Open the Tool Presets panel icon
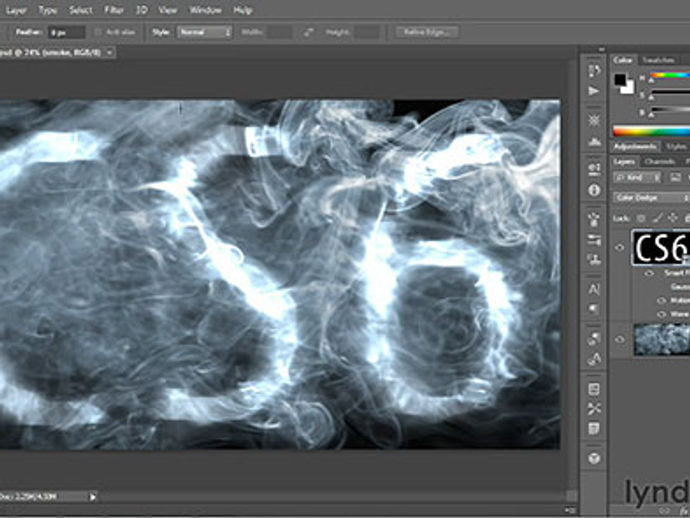The width and height of the screenshot is (690, 518). coord(594,409)
